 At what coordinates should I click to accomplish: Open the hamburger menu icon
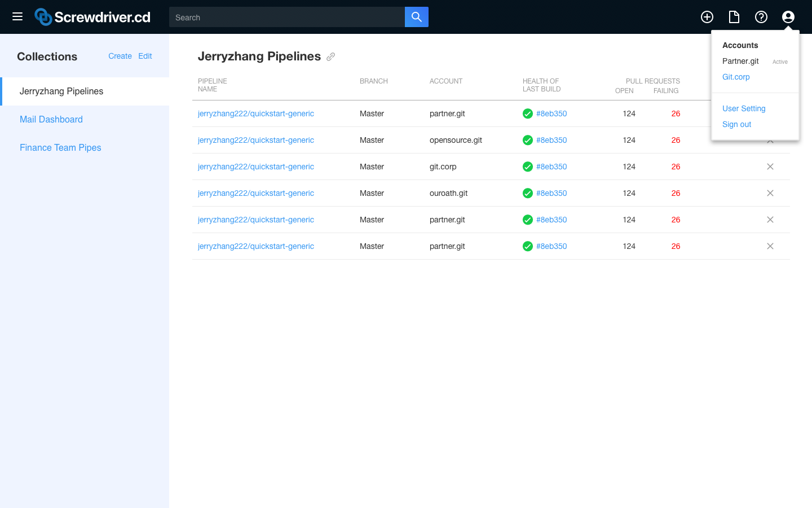pyautogui.click(x=17, y=16)
